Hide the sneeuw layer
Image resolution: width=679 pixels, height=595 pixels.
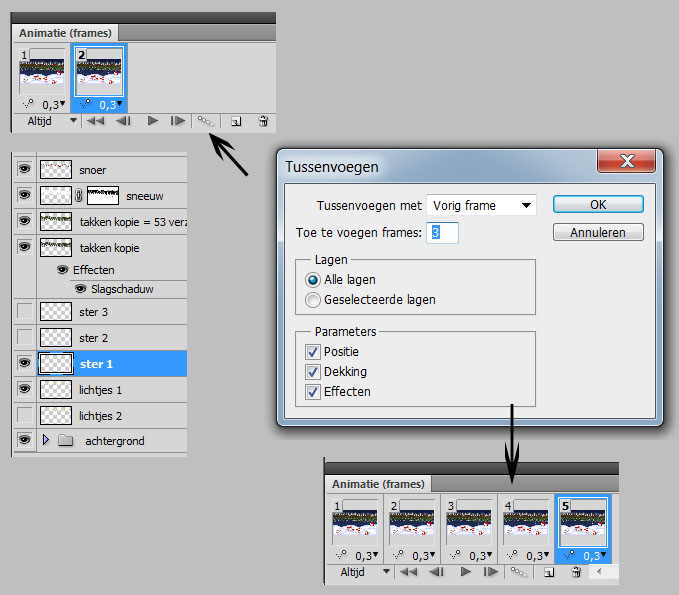25,195
